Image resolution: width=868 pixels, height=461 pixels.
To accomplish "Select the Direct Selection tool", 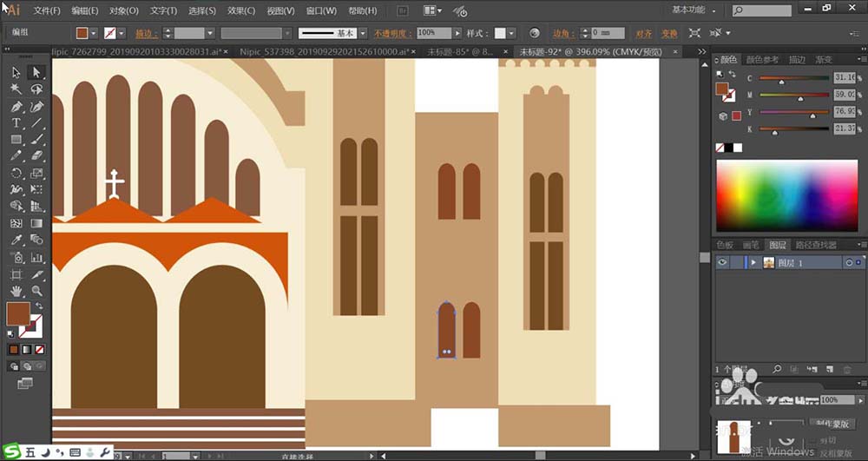I will click(x=36, y=73).
